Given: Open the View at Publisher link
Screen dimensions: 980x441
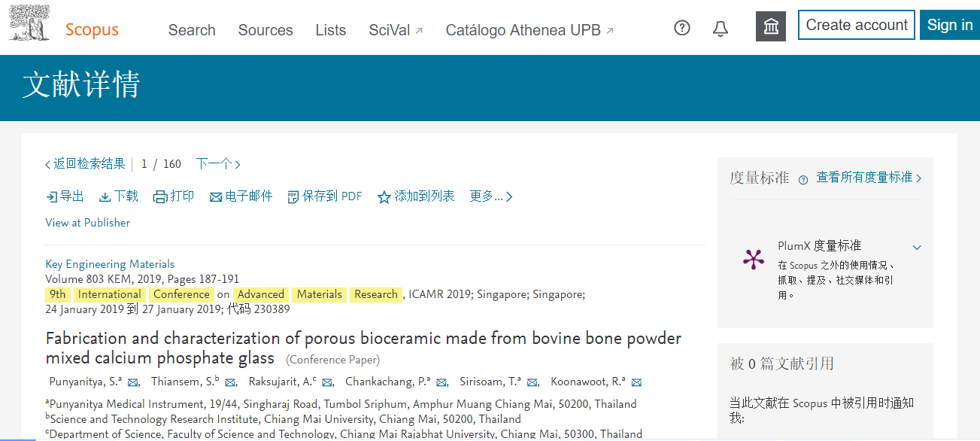Looking at the screenshot, I should coord(88,223).
